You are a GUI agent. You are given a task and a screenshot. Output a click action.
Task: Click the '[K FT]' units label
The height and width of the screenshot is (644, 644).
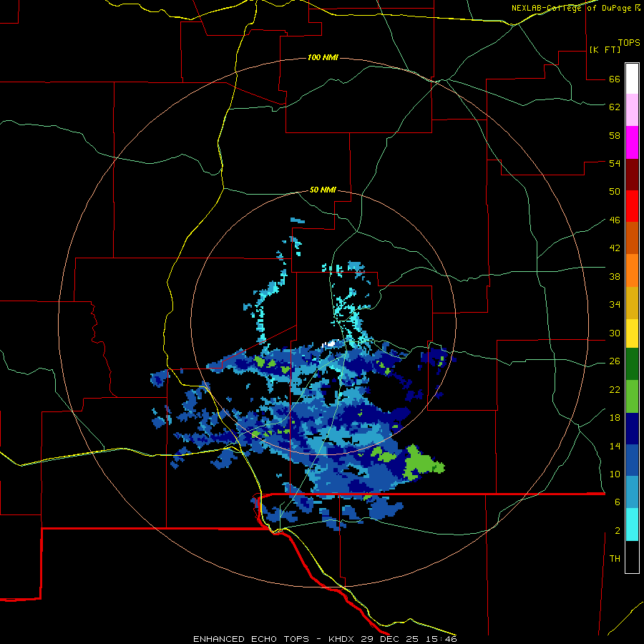coord(605,49)
